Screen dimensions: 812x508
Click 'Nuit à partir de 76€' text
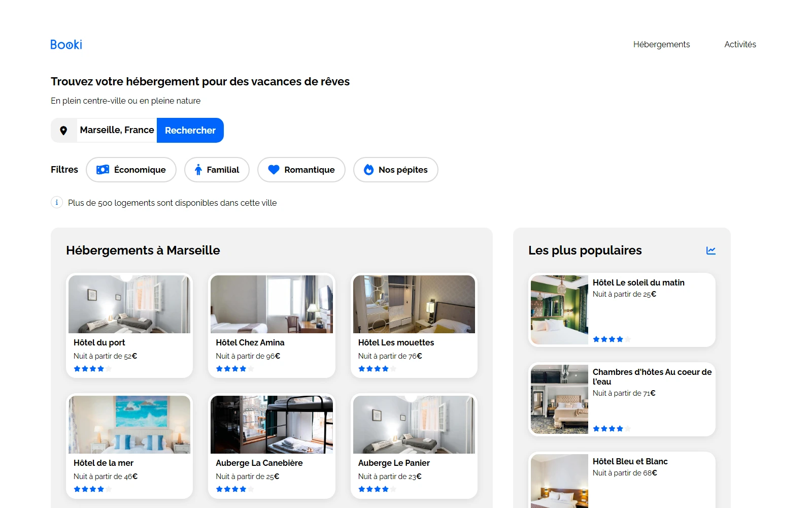click(x=390, y=356)
